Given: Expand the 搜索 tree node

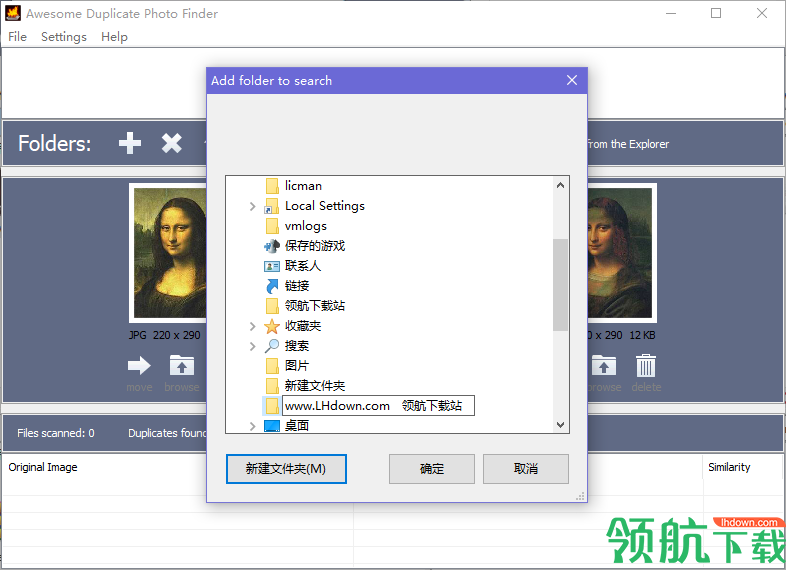Looking at the screenshot, I should pos(253,346).
